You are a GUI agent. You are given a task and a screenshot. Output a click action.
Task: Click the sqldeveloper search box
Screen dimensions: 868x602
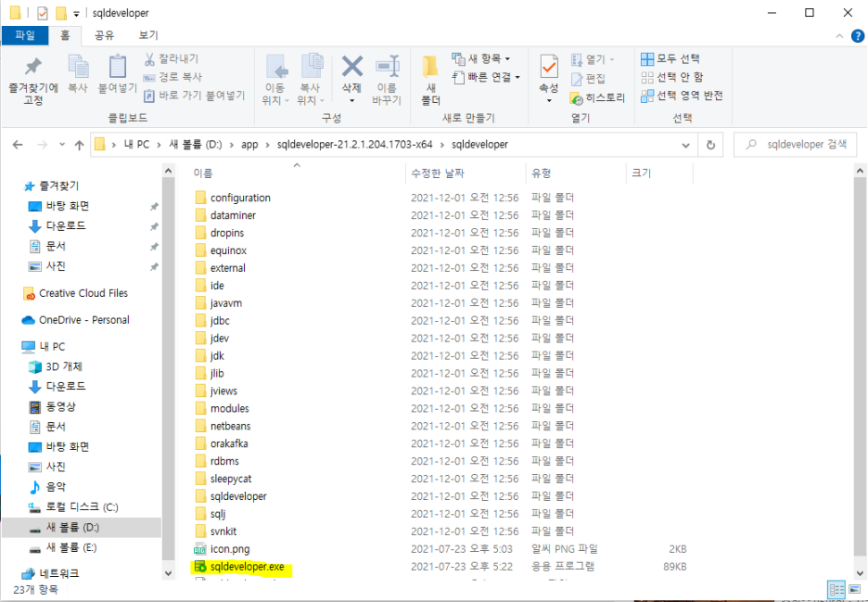pos(795,145)
